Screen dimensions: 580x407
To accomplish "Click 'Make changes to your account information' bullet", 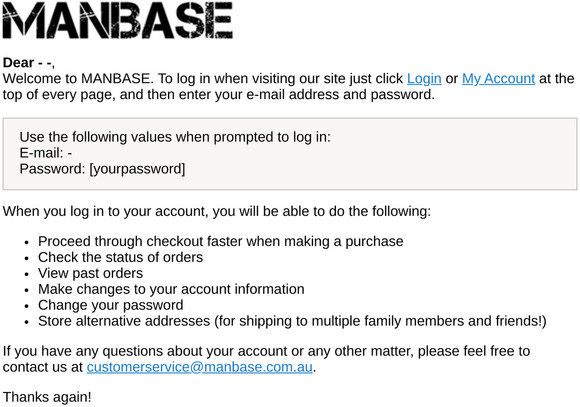I will [171, 289].
